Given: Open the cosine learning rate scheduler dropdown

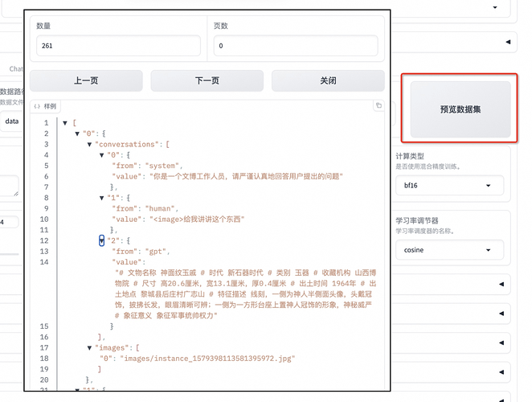Looking at the screenshot, I should click(x=449, y=250).
